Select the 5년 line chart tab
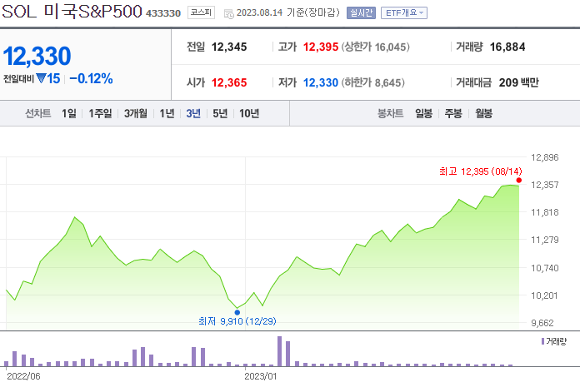 pos(220,113)
